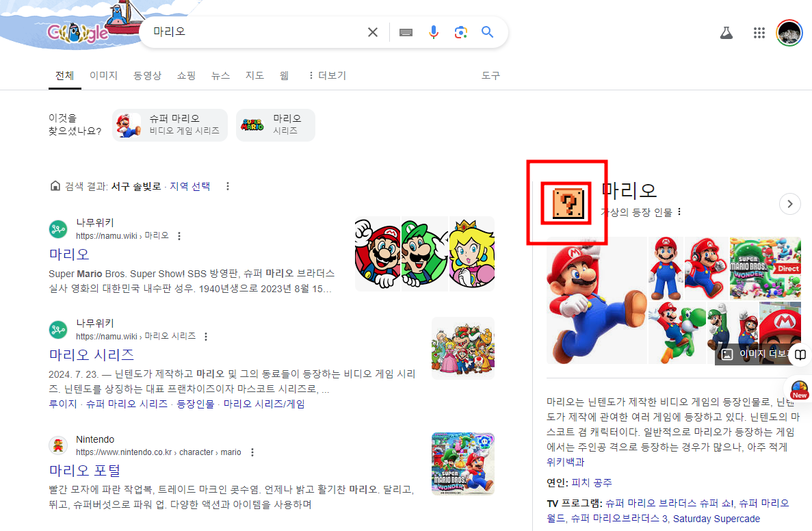The width and height of the screenshot is (812, 531).
Task: Open Search Labs flask icon
Action: point(726,33)
